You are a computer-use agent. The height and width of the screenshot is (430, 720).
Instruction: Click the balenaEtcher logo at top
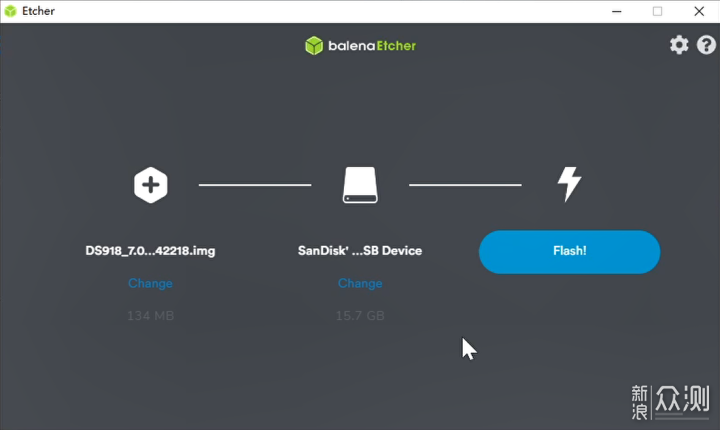click(360, 45)
